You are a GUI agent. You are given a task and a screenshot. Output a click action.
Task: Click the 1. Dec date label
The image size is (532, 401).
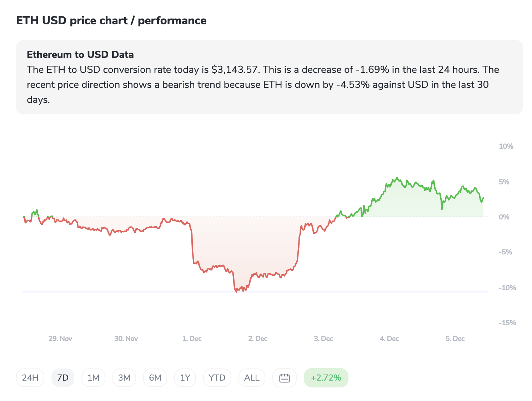click(192, 338)
